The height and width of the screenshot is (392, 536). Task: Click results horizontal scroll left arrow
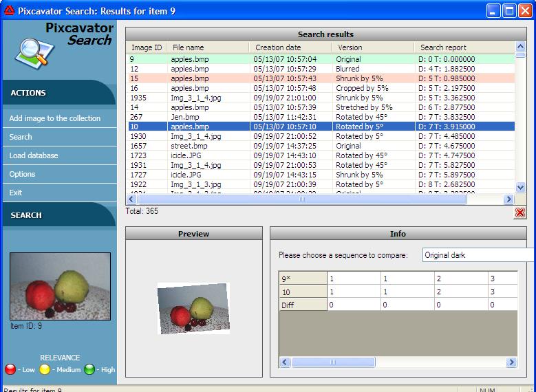click(x=131, y=199)
